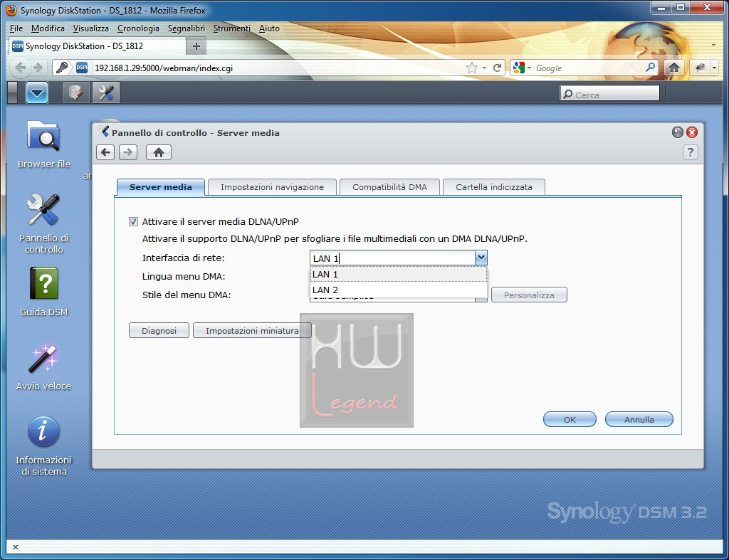Open the Modifica menu
This screenshot has height=560, width=729.
(48, 28)
